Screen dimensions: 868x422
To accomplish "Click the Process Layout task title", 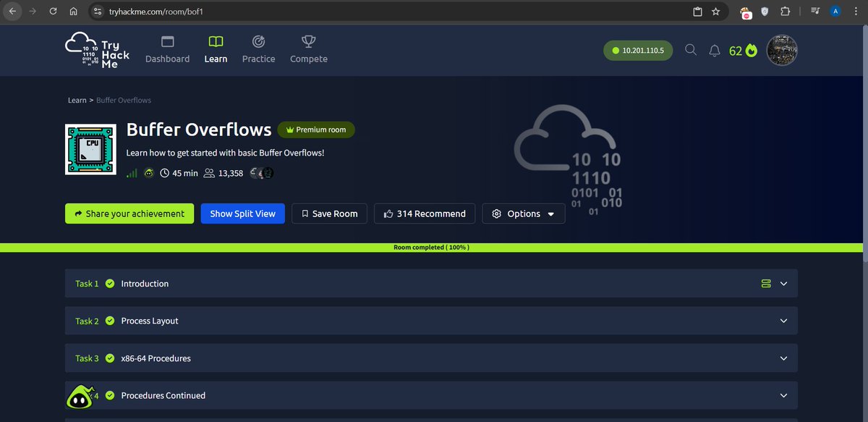I will [x=150, y=321].
